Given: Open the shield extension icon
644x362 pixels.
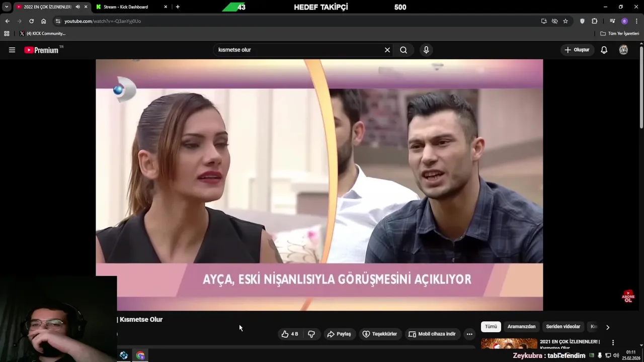Looking at the screenshot, I should 582,21.
